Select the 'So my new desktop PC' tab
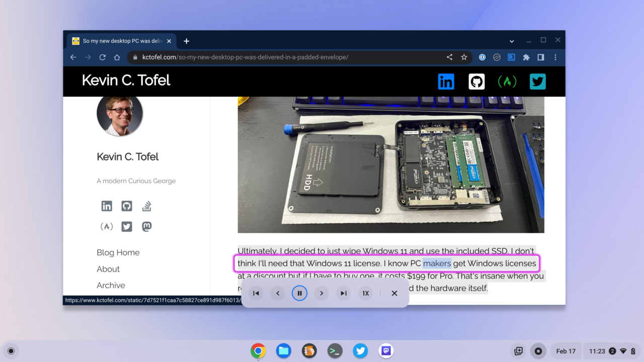 pyautogui.click(x=122, y=41)
